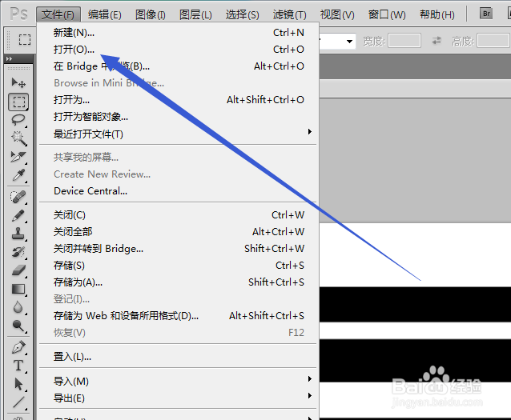Click the 高度 height input field

coord(493,41)
